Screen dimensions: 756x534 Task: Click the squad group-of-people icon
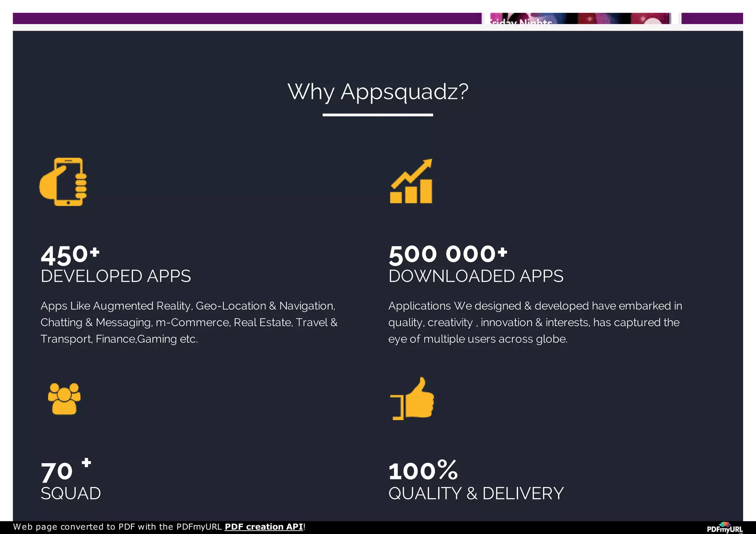(64, 399)
